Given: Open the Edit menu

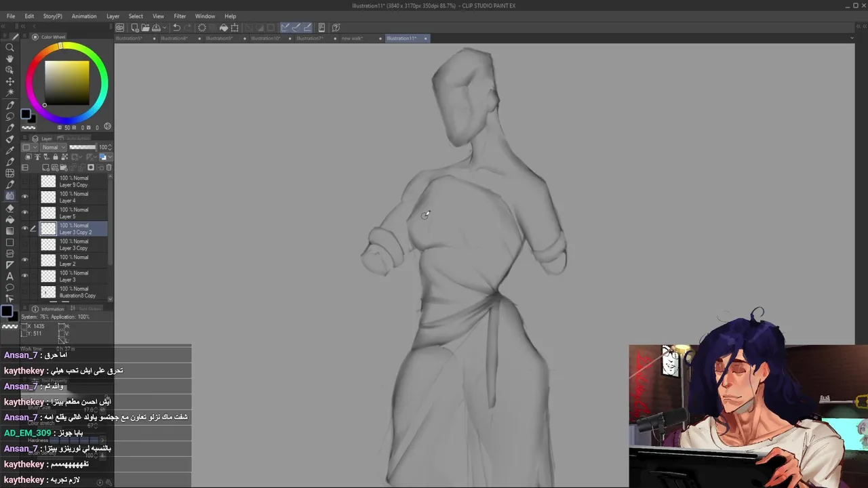Looking at the screenshot, I should pyautogui.click(x=29, y=16).
